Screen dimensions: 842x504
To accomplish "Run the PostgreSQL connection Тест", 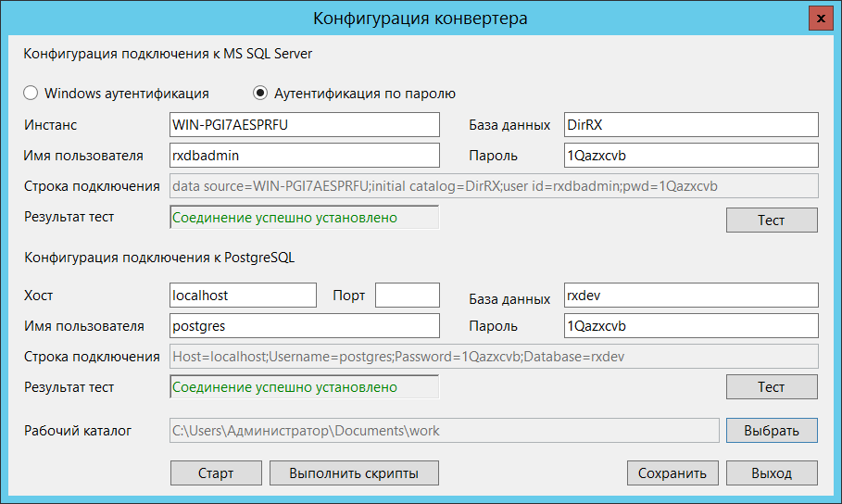I will (x=772, y=387).
